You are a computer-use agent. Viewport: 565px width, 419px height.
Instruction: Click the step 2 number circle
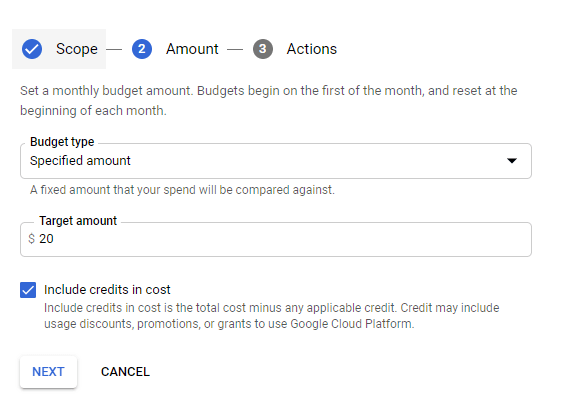click(142, 49)
